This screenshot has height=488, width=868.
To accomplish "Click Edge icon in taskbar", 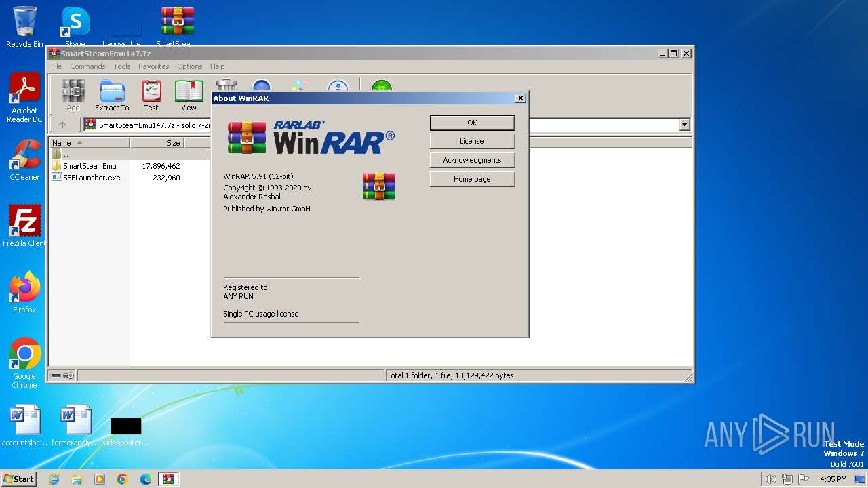I will click(146, 479).
